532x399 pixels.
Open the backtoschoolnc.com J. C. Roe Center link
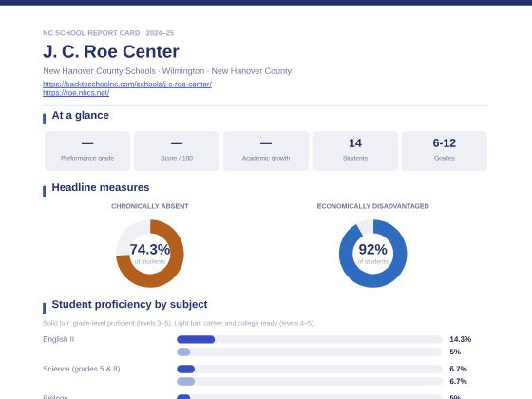click(x=127, y=85)
